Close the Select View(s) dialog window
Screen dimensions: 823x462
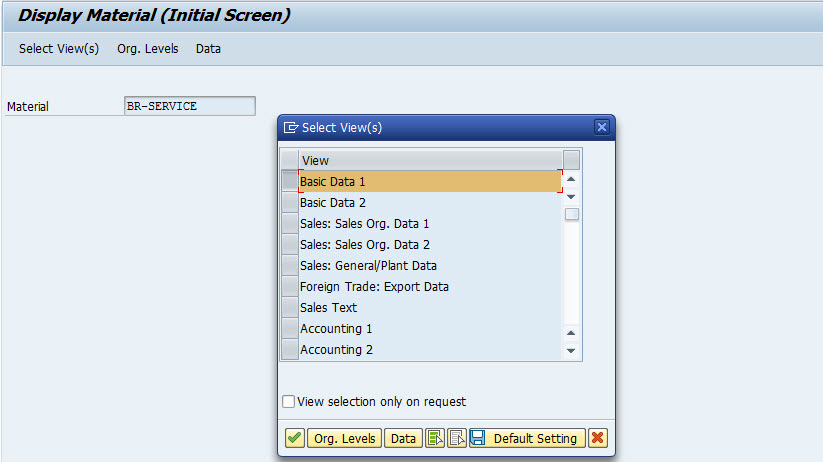(x=601, y=127)
